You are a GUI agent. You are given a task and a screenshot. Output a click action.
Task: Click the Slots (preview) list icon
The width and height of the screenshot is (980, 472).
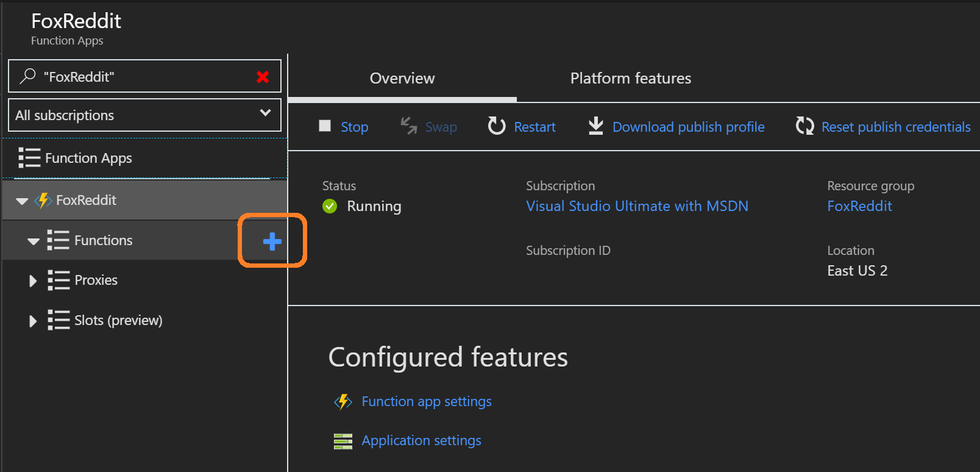[x=59, y=320]
